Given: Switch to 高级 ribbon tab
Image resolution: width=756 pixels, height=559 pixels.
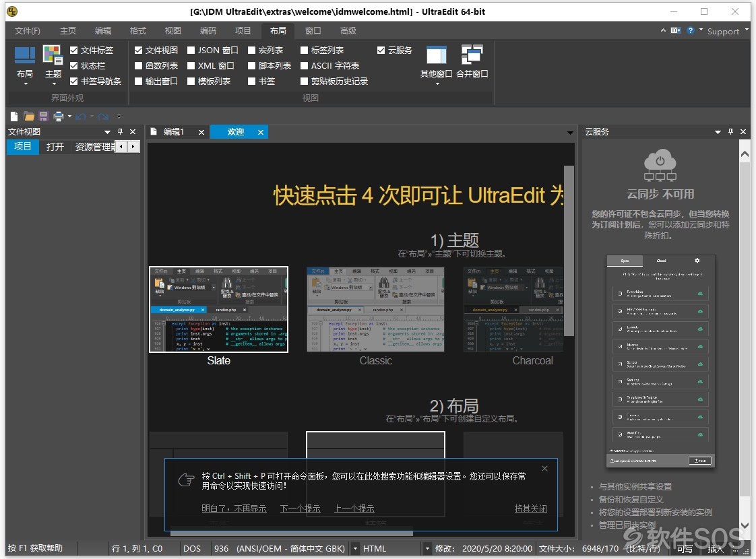Looking at the screenshot, I should [x=348, y=30].
